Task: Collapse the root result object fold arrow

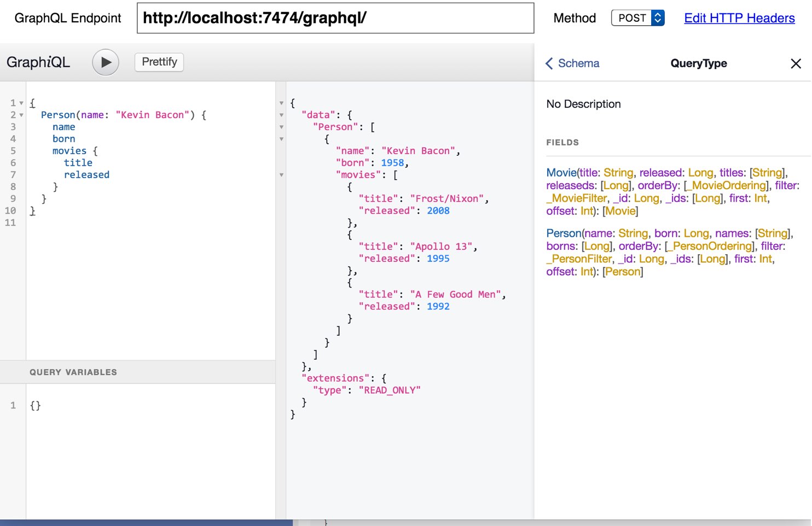Action: click(x=282, y=103)
